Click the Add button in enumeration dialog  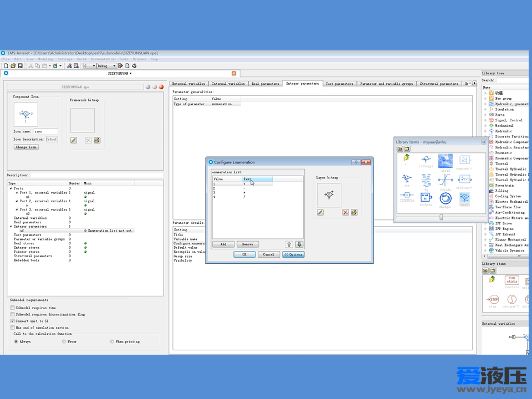223,244
